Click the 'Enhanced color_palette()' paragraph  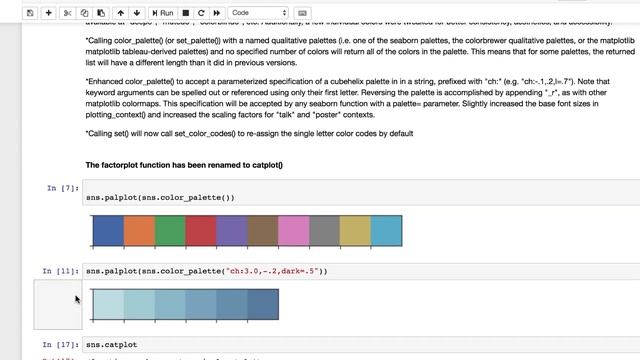pyautogui.click(x=347, y=98)
